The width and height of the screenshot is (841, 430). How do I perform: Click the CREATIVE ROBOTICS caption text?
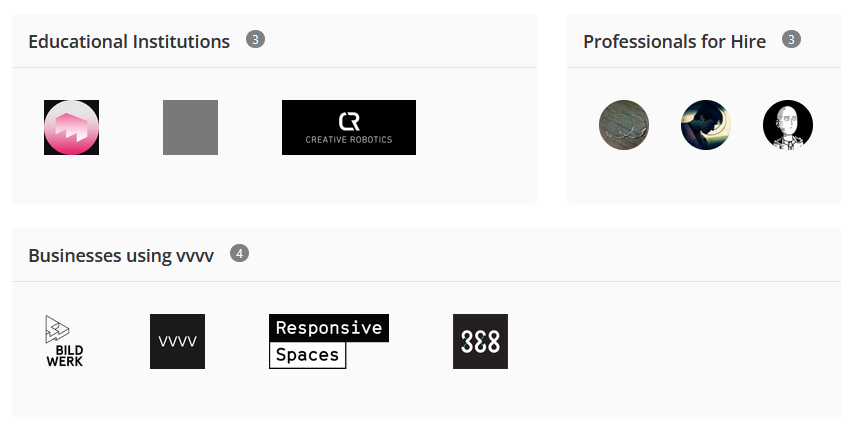(349, 139)
